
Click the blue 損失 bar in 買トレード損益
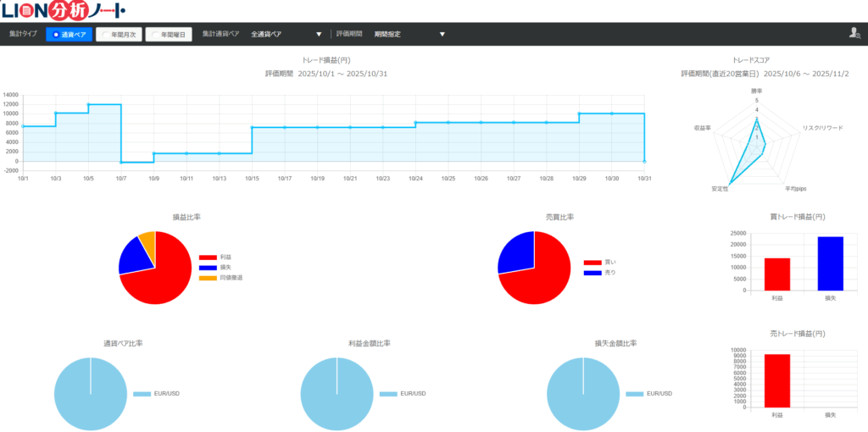(x=831, y=263)
